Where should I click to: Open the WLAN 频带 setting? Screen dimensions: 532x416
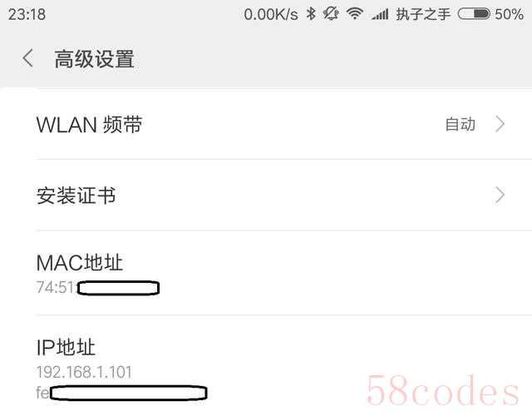(266, 124)
